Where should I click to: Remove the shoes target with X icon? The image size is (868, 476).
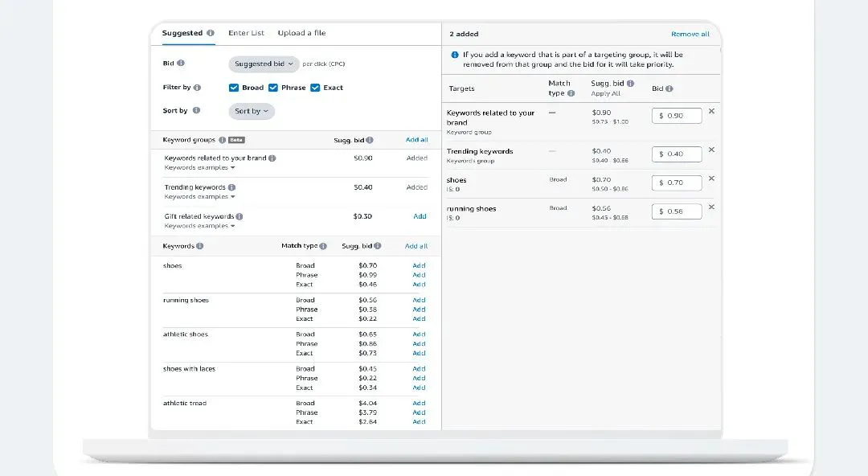tap(711, 179)
